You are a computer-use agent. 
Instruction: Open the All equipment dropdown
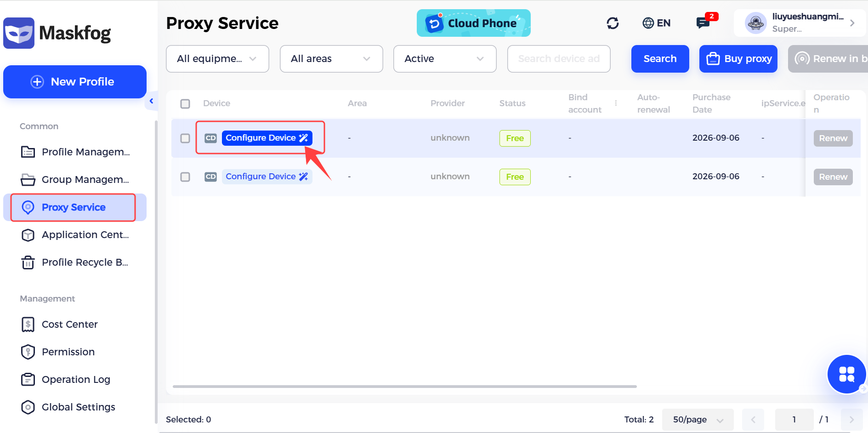pos(217,59)
